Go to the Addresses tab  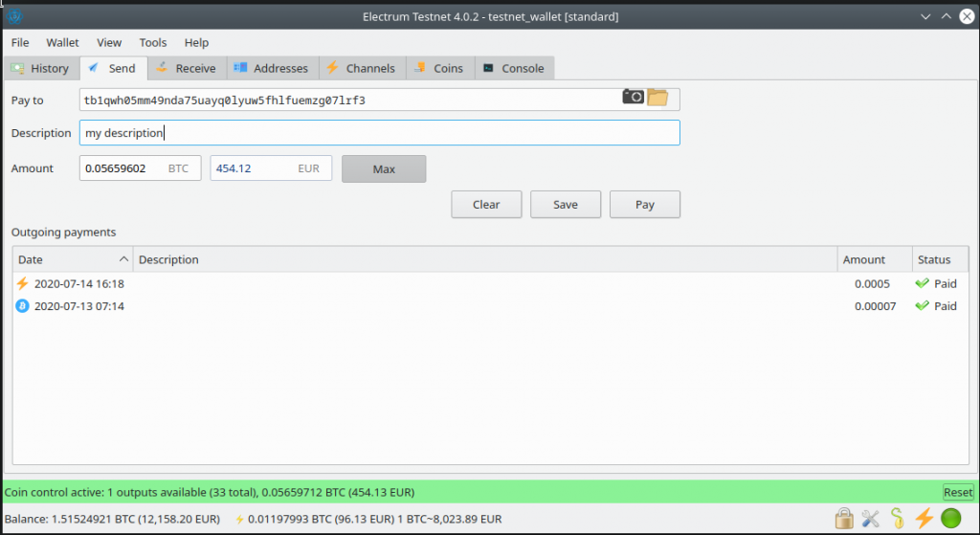pyautogui.click(x=273, y=68)
